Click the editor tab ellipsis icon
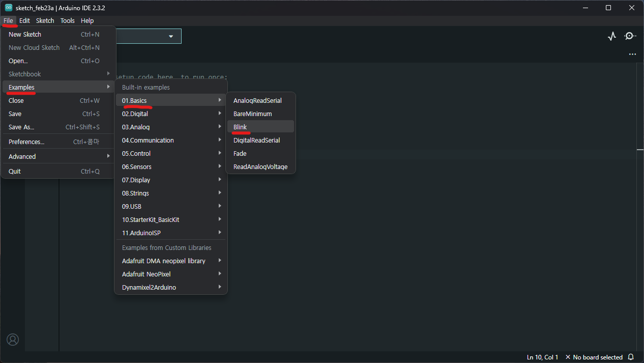Image resolution: width=644 pixels, height=363 pixels. pyautogui.click(x=632, y=54)
